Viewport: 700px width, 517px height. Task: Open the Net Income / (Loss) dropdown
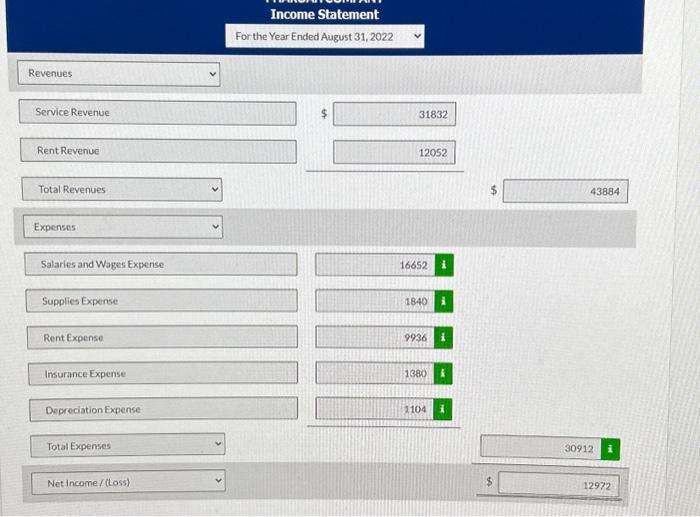tap(129, 482)
